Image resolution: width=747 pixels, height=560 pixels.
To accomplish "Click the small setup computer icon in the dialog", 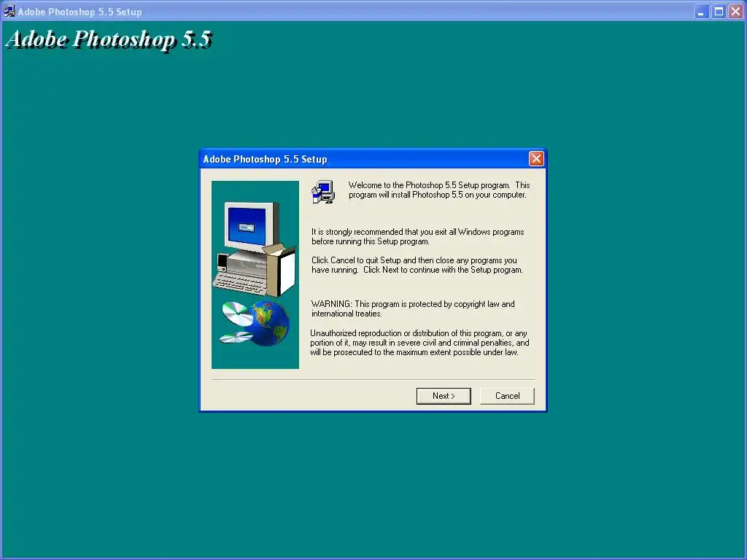I will 323,192.
